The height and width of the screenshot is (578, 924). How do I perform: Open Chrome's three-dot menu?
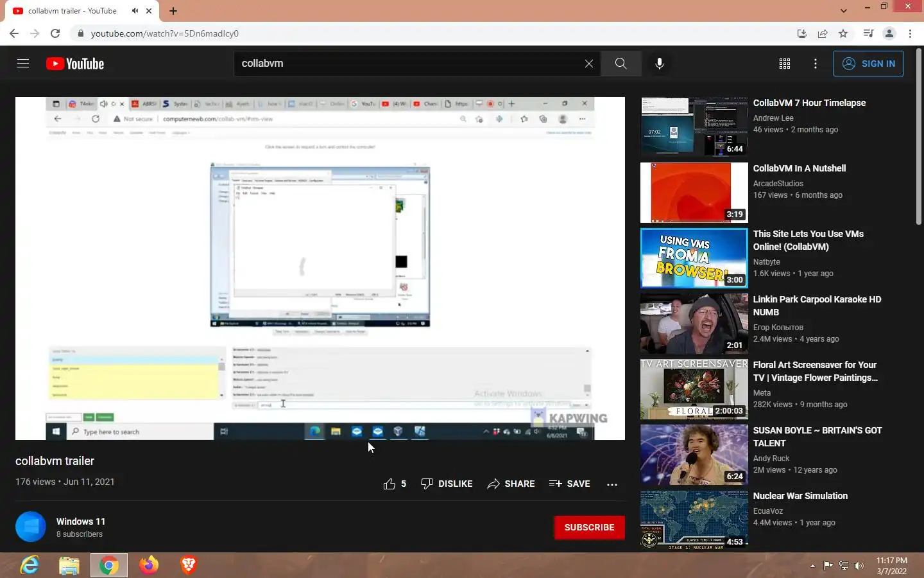pos(910,33)
